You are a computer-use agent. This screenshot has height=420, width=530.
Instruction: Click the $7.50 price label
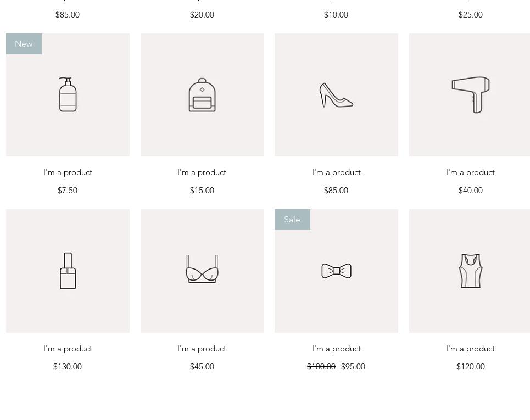point(68,191)
